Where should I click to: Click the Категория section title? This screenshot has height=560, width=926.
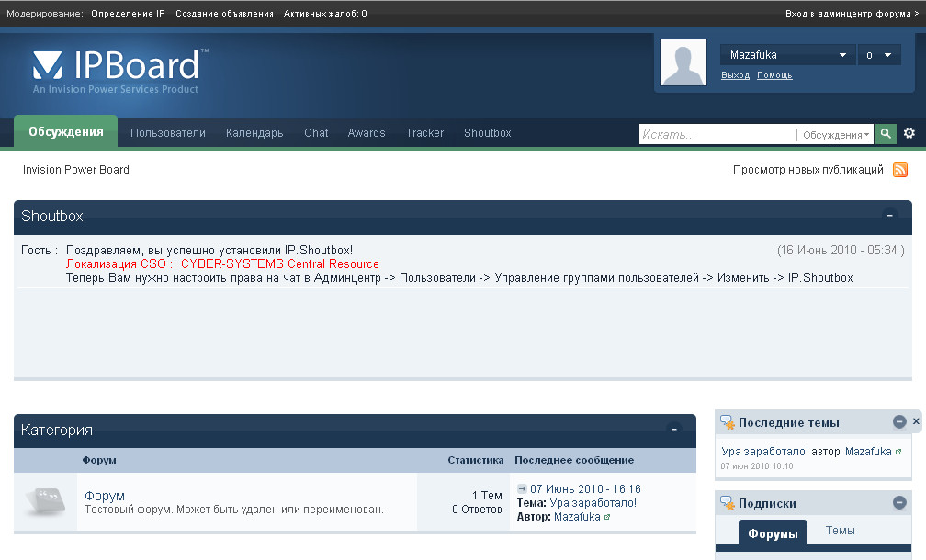click(57, 430)
